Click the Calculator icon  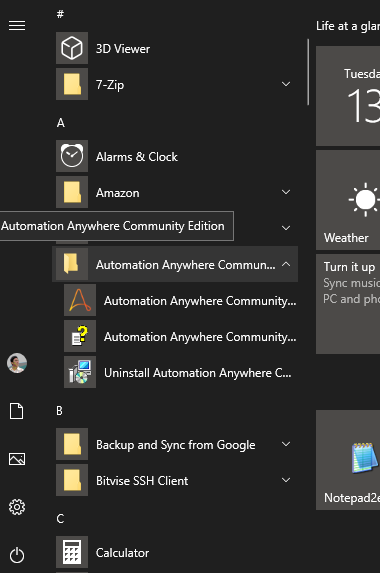click(72, 552)
